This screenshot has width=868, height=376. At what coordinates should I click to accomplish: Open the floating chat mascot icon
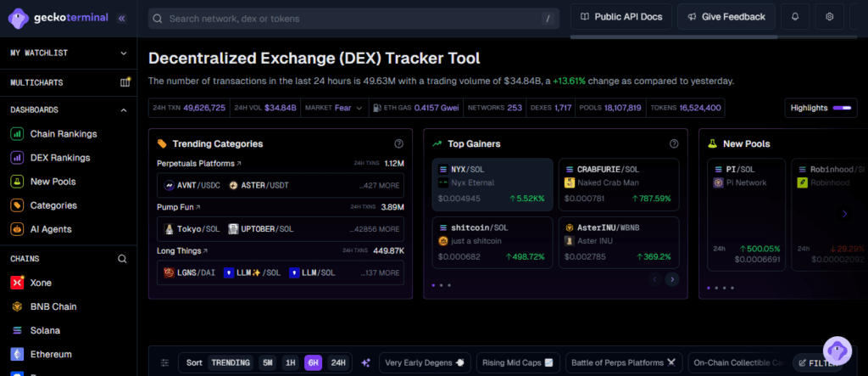point(837,351)
